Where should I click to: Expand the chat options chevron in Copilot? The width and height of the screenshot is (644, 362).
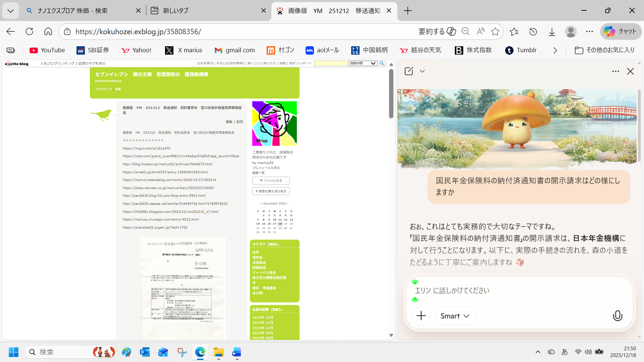(422, 71)
